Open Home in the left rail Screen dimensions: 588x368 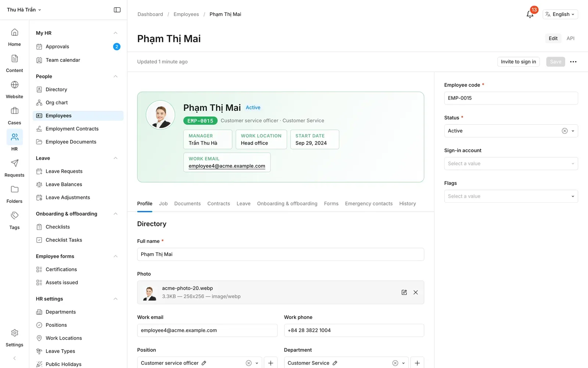tap(14, 38)
